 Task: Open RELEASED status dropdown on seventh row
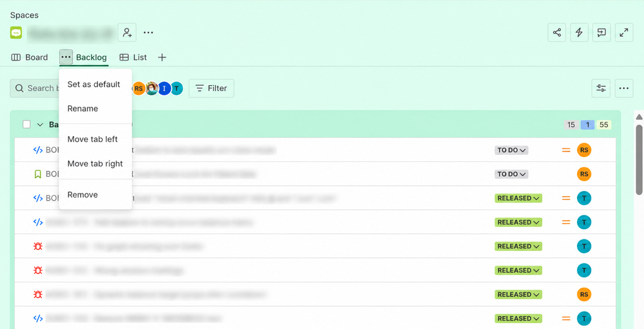click(518, 294)
